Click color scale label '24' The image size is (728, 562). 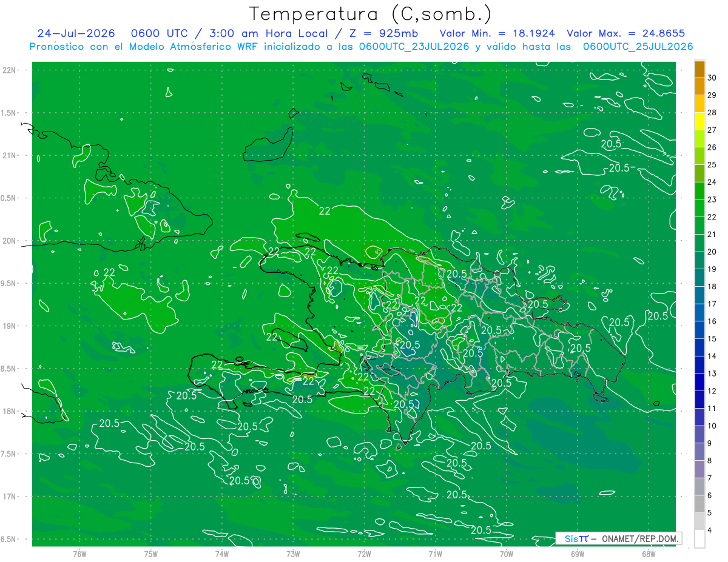click(x=712, y=182)
